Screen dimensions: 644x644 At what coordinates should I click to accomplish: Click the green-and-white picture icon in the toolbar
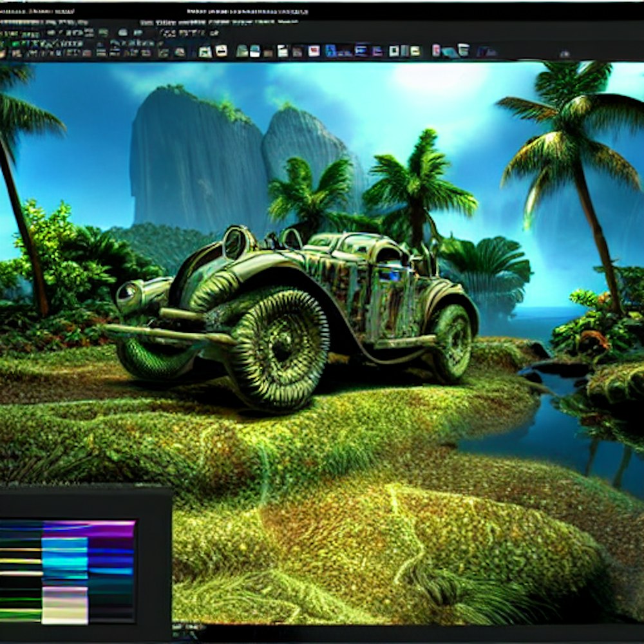[x=205, y=52]
